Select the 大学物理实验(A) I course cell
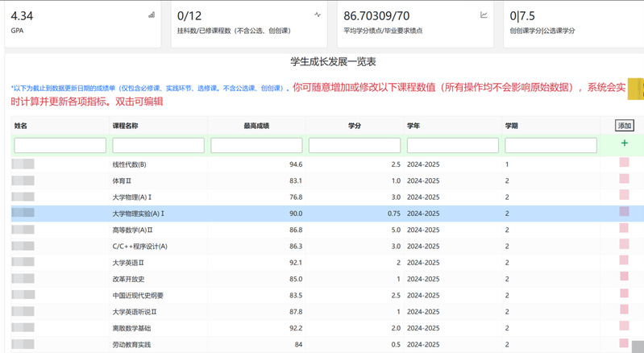Viewport: 644px width, 353px height. (139, 214)
